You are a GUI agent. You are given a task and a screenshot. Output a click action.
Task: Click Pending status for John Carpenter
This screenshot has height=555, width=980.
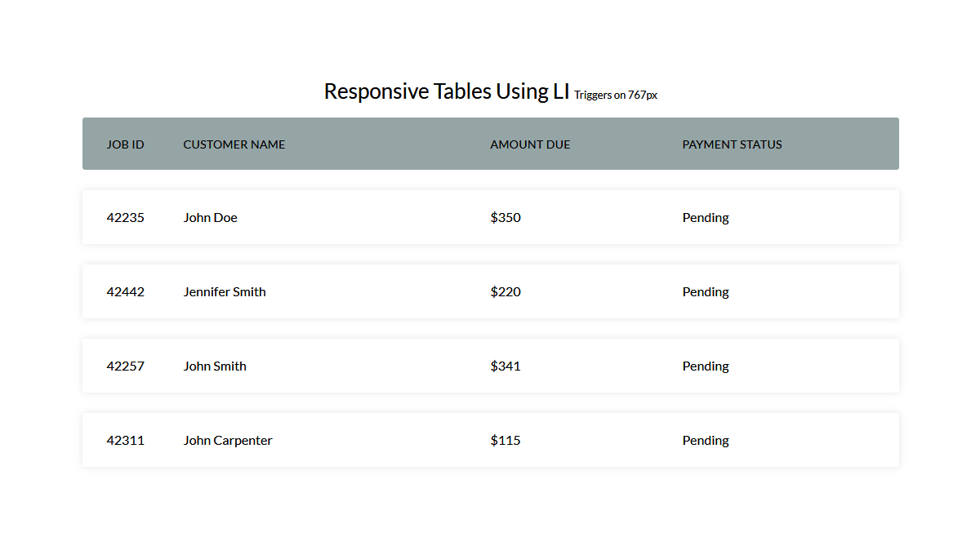706,441
